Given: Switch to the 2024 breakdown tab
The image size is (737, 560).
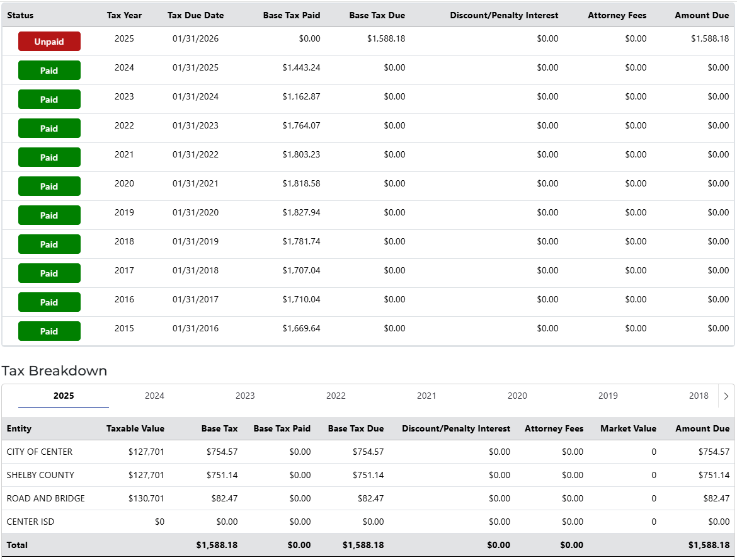Looking at the screenshot, I should point(154,396).
